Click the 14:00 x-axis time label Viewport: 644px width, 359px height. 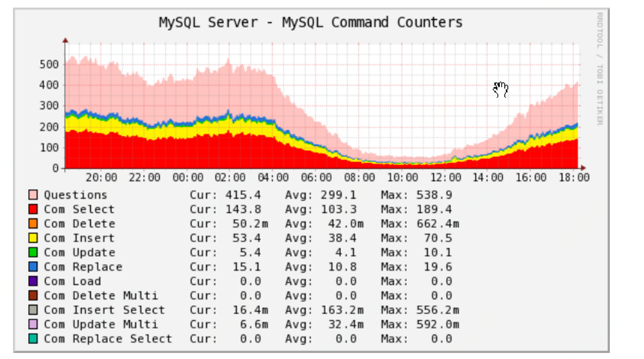click(x=488, y=177)
